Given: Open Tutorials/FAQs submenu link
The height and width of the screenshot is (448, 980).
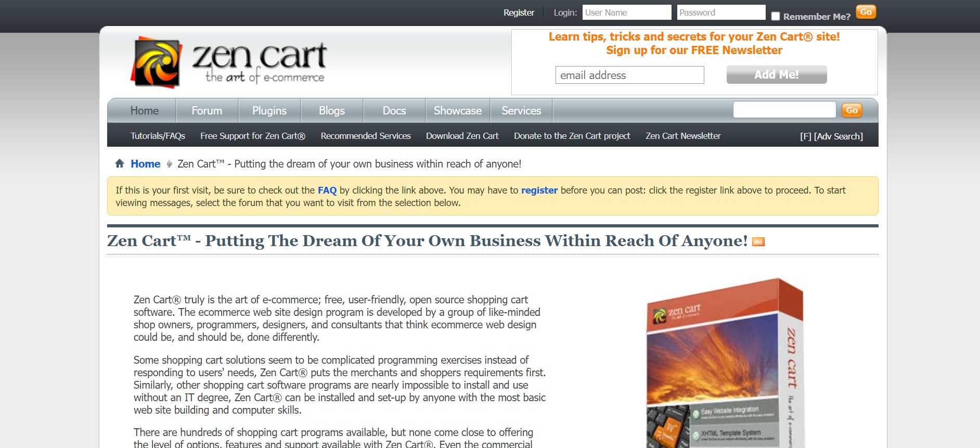Looking at the screenshot, I should (x=158, y=136).
